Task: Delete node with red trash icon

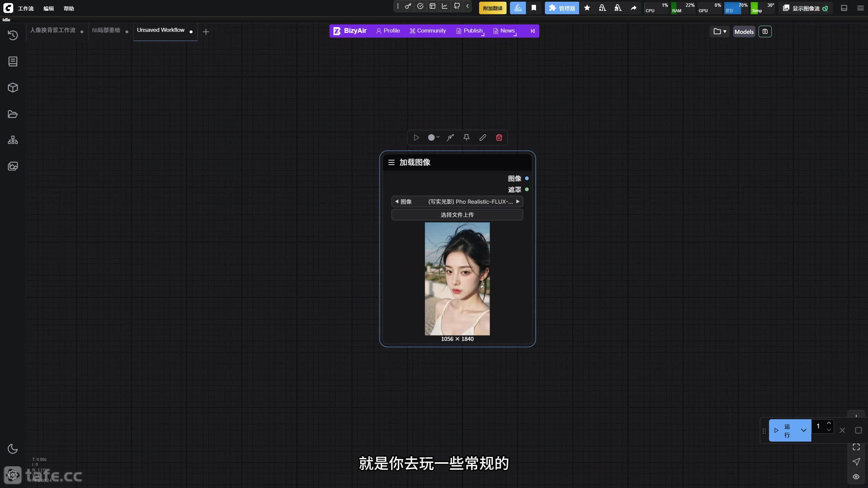Action: click(x=499, y=138)
